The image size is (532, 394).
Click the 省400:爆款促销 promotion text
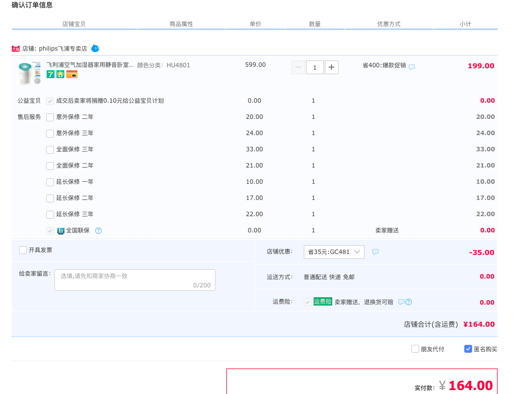point(384,65)
